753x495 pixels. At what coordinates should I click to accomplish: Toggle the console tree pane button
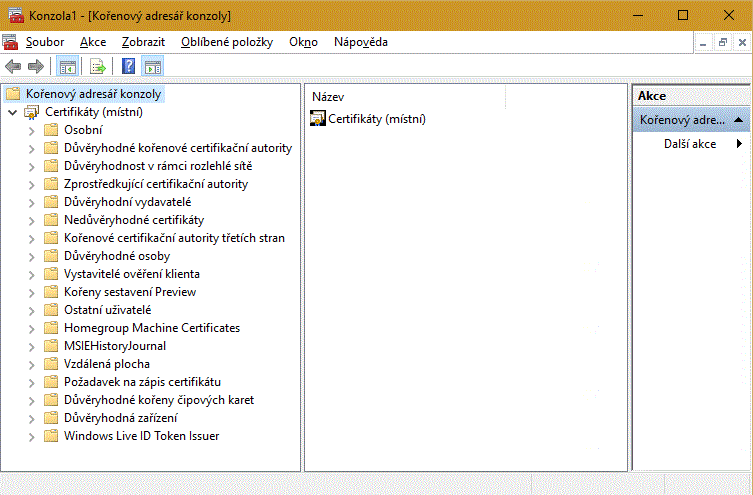click(68, 67)
